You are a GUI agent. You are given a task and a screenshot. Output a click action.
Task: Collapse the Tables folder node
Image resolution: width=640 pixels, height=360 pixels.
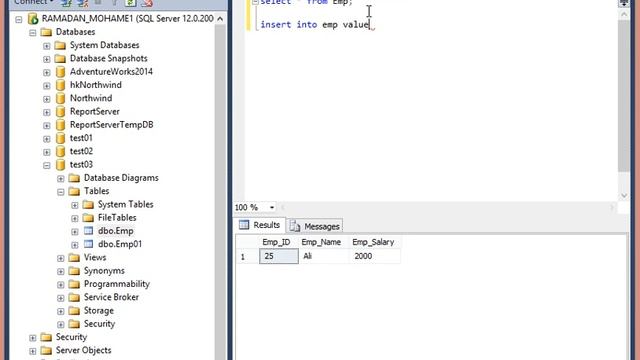(x=60, y=192)
